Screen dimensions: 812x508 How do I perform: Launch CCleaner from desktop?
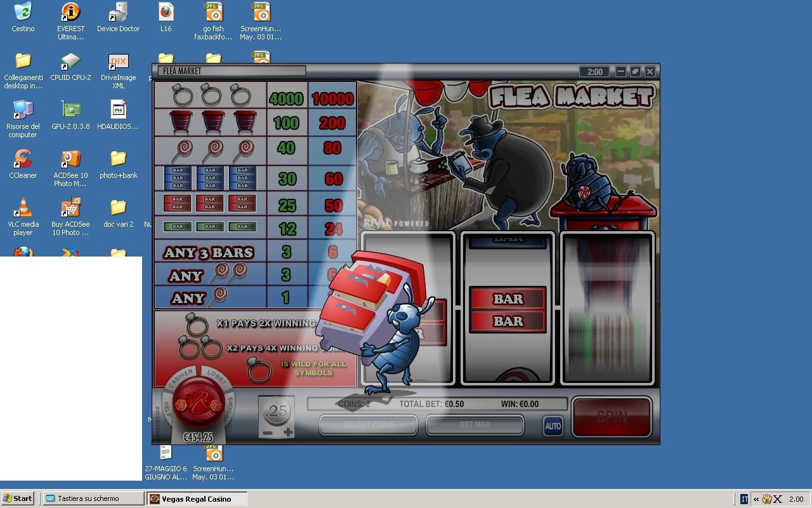[23, 164]
